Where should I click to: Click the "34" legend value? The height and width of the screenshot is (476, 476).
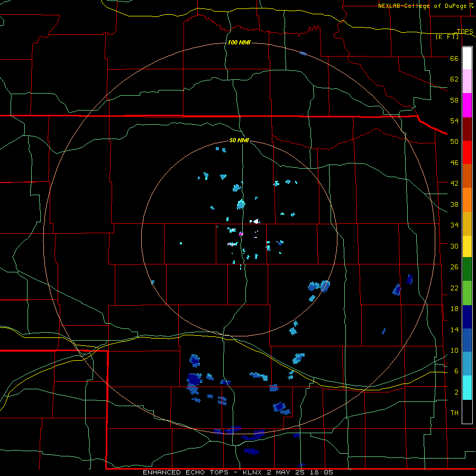tap(454, 225)
